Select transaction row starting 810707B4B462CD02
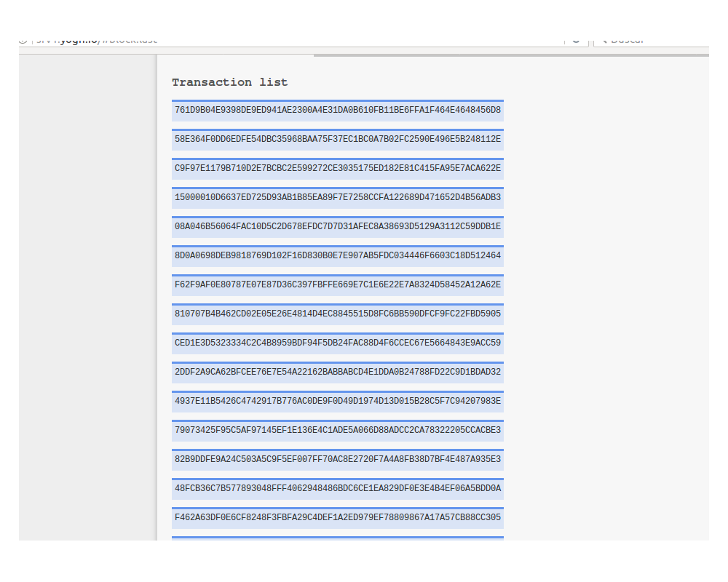The width and height of the screenshot is (728, 582). pos(338,314)
